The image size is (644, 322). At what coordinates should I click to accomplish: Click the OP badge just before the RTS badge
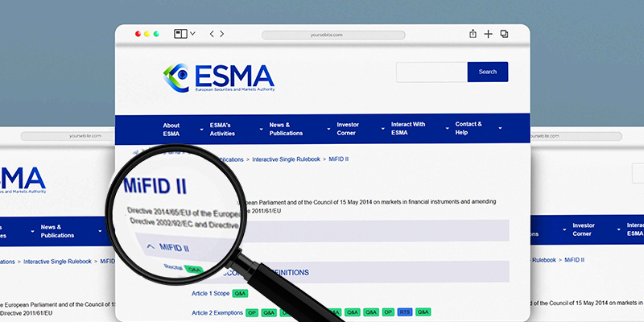[388, 312]
